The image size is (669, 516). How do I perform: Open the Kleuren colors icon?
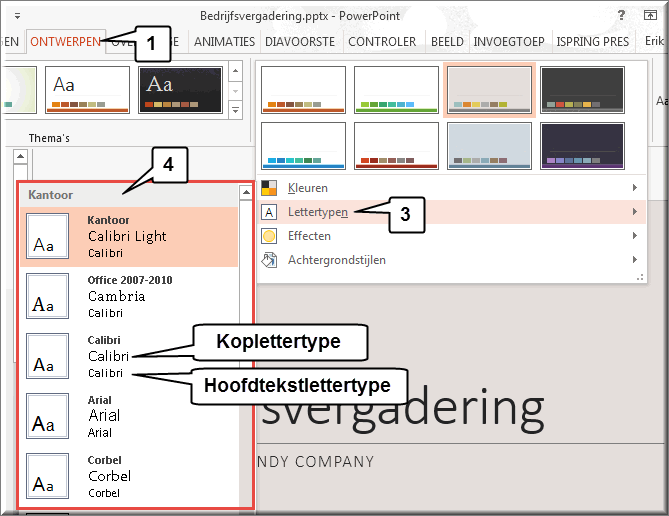click(x=269, y=188)
